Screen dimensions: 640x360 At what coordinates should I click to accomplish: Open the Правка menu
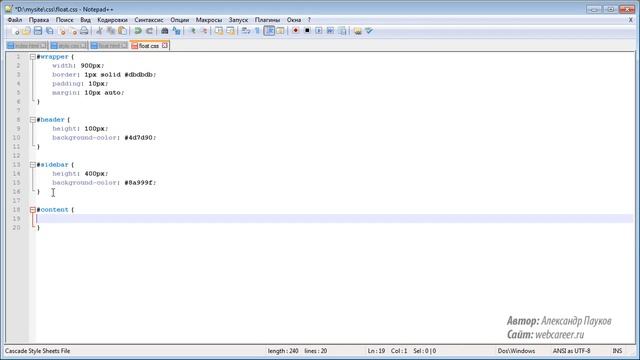coord(39,20)
